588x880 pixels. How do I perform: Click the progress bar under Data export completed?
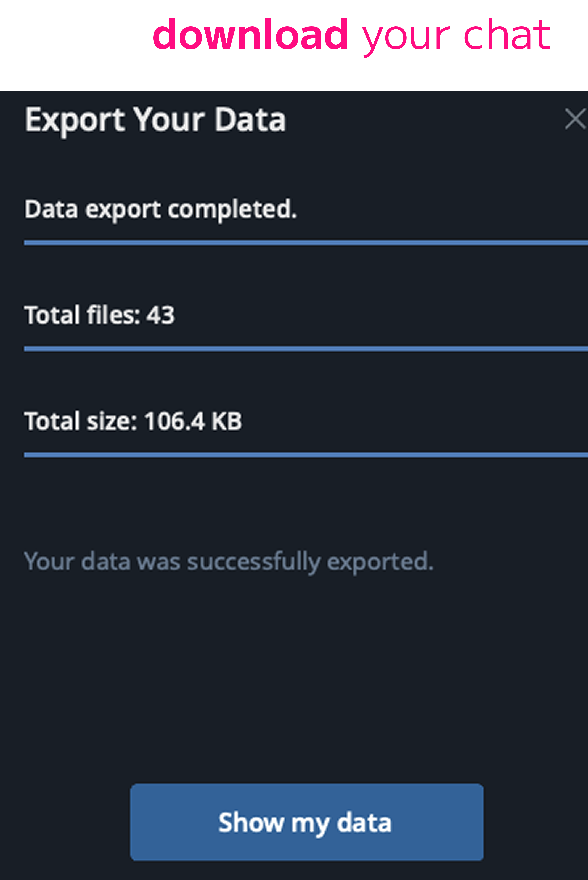click(306, 243)
